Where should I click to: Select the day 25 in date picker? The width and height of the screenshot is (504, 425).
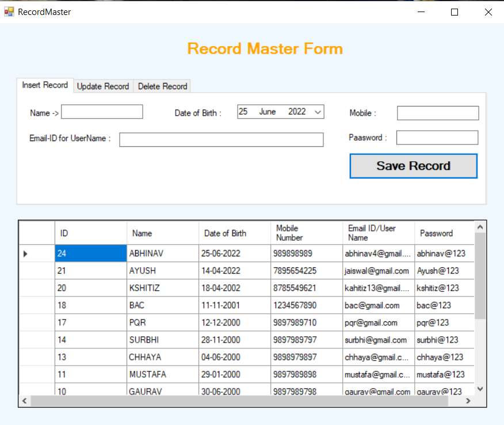243,112
